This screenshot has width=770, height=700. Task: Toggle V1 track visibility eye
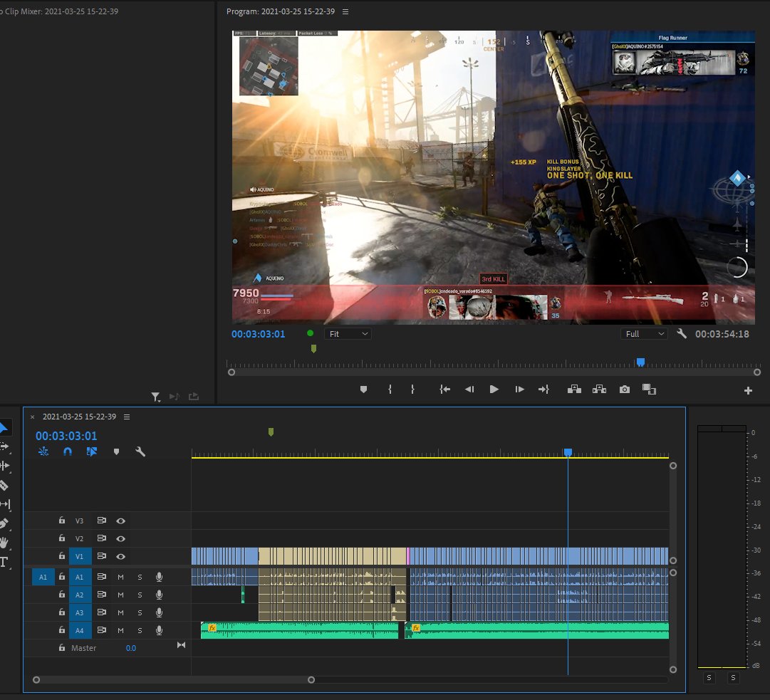tap(121, 557)
